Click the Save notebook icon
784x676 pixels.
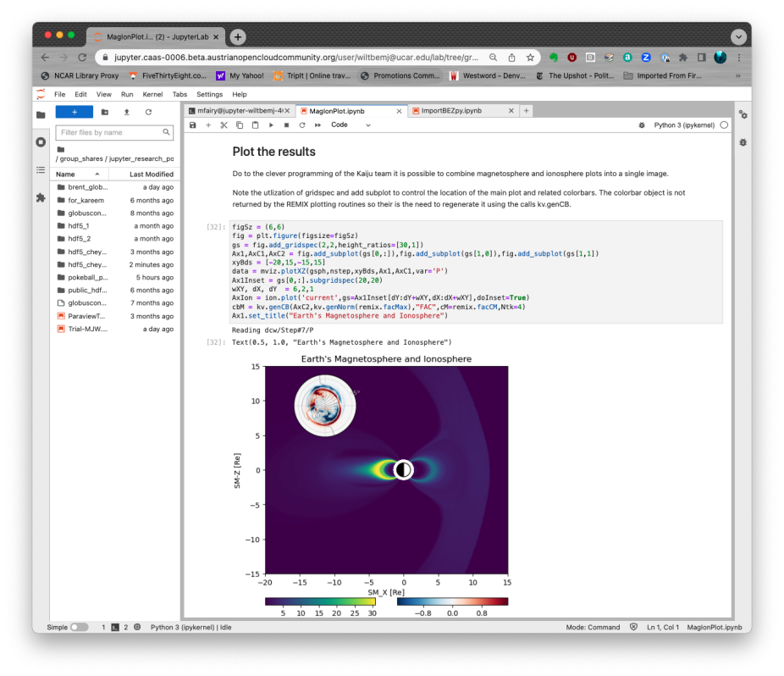[193, 125]
